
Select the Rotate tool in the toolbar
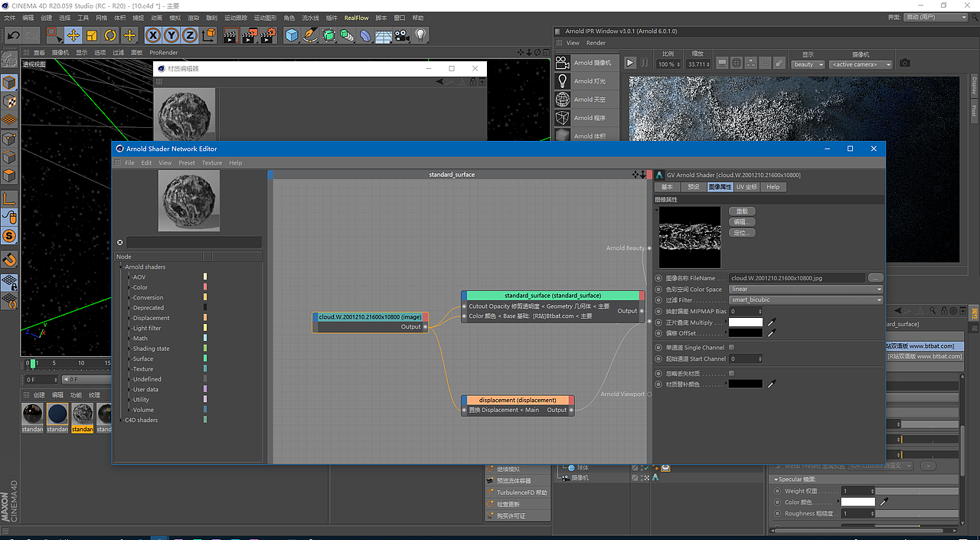click(x=110, y=35)
